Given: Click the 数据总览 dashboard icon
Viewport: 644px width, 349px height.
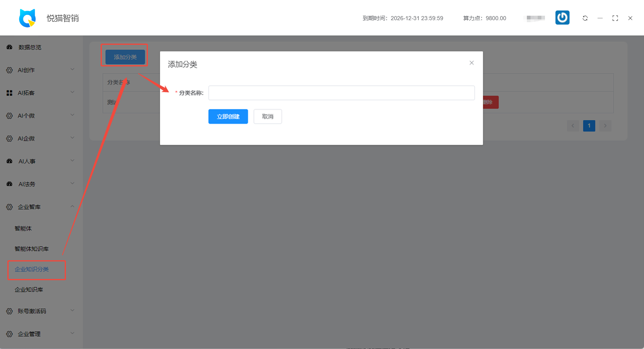Looking at the screenshot, I should tap(10, 47).
